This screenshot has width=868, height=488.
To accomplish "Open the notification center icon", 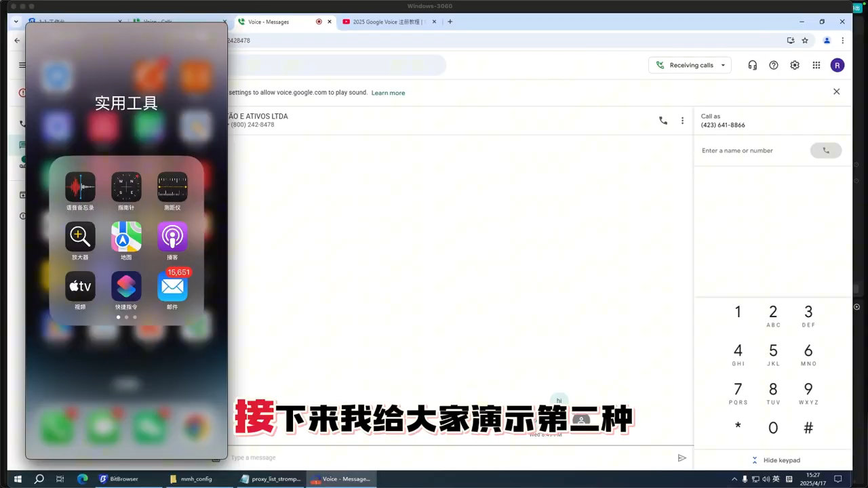I will (x=838, y=479).
